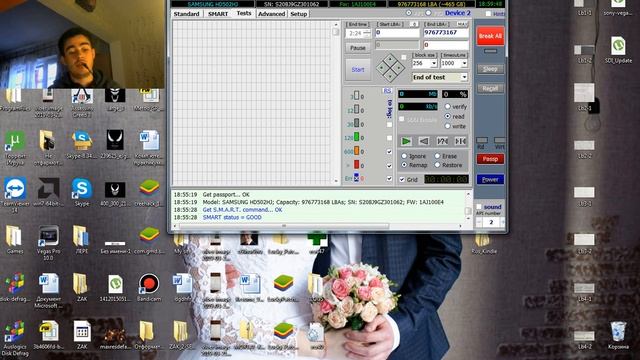640x360 pixels.
Task: Click the random seek ?/ button
Action: 442,141
